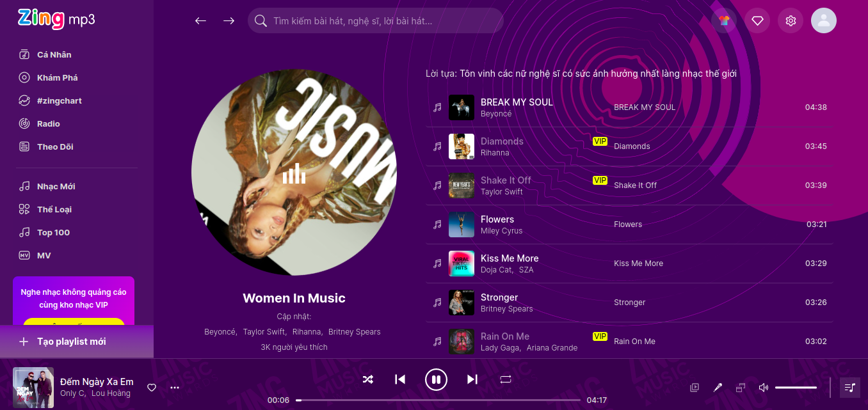Click the Flowers song thumbnail

click(462, 225)
